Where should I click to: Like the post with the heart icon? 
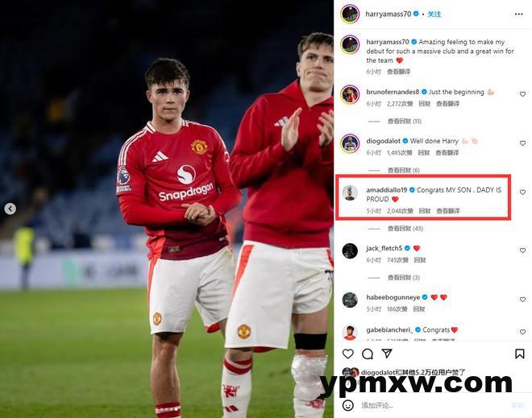point(347,354)
